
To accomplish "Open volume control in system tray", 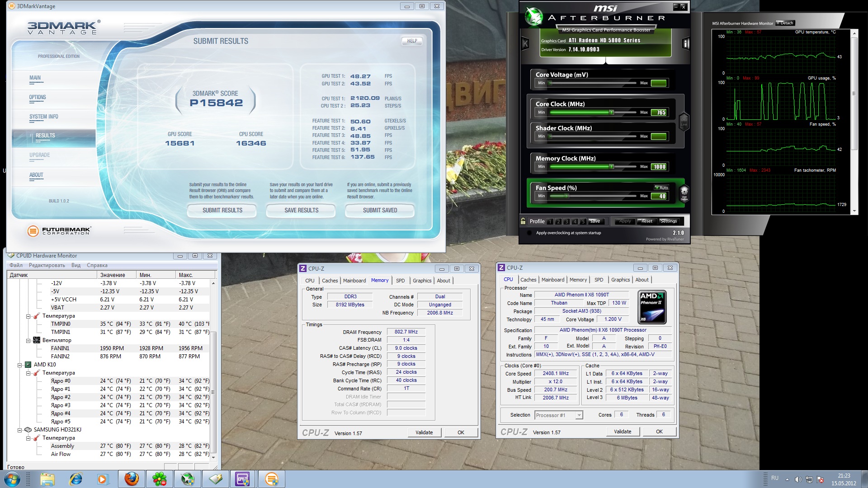I will [798, 479].
